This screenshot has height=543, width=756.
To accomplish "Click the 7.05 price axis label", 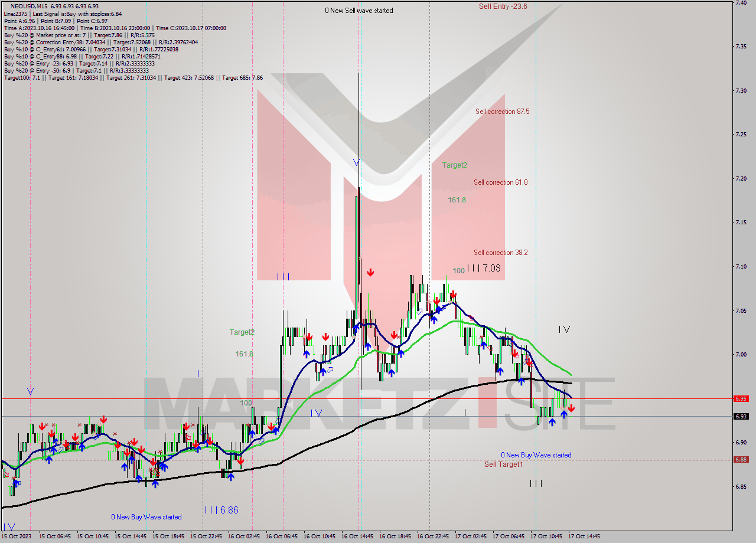I will pos(741,310).
